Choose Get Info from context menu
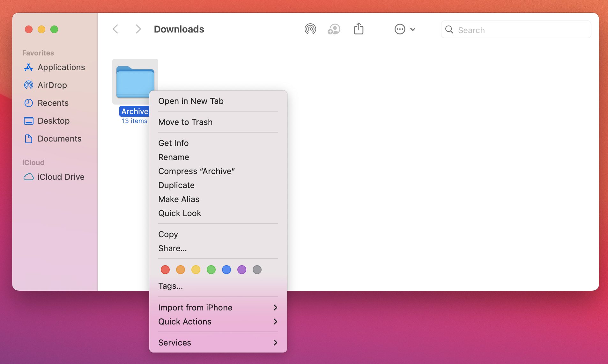The width and height of the screenshot is (608, 364). pyautogui.click(x=218, y=143)
